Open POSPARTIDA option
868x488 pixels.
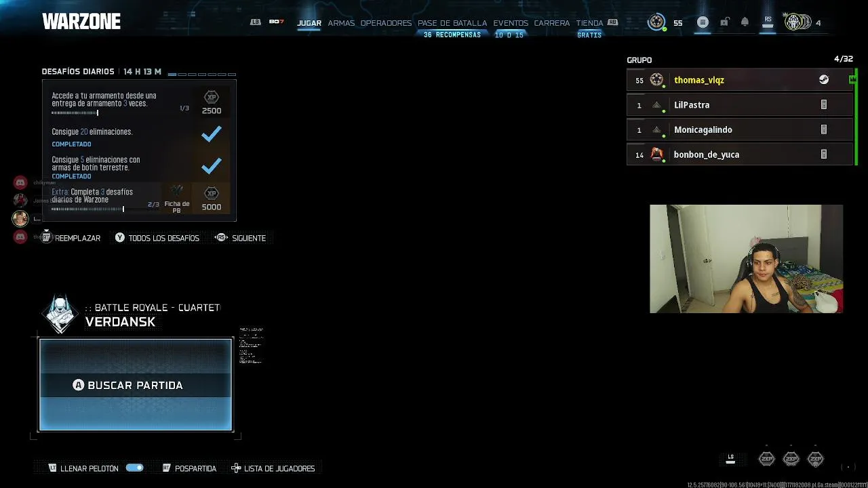click(x=189, y=468)
